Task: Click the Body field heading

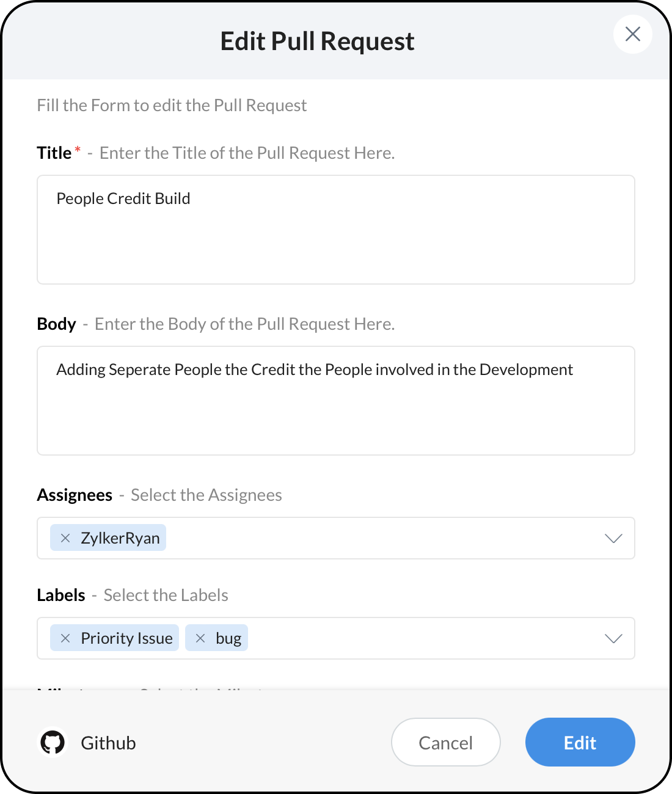Action: [x=56, y=324]
